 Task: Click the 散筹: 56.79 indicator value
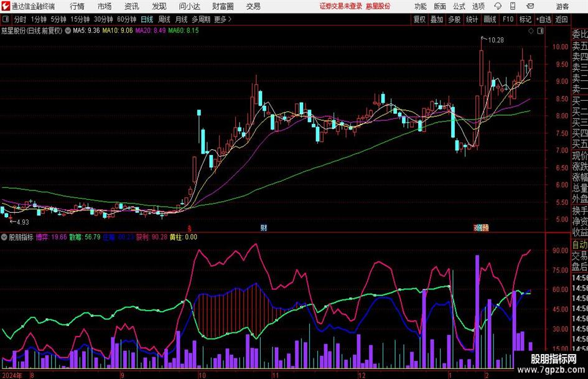click(85, 237)
